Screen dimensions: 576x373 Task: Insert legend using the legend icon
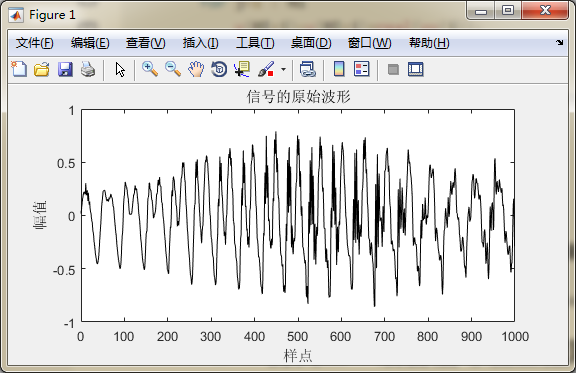362,69
